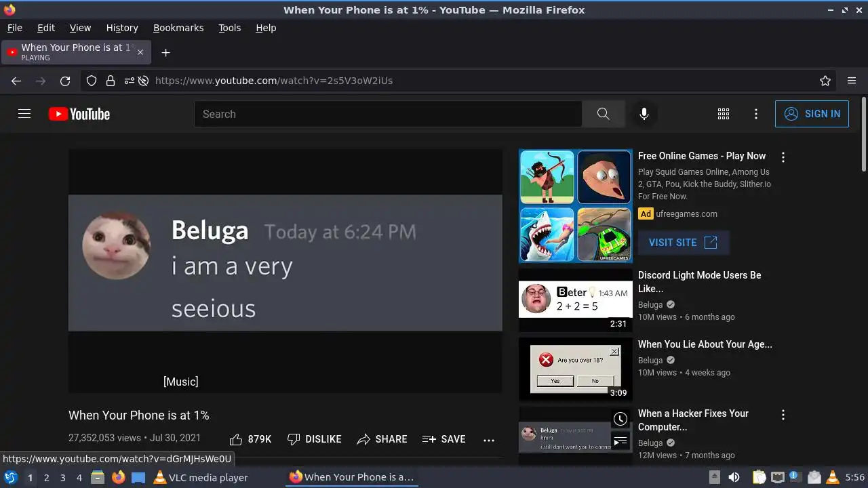This screenshot has width=868, height=488.
Task: Click the SIGN IN button
Action: pos(812,114)
